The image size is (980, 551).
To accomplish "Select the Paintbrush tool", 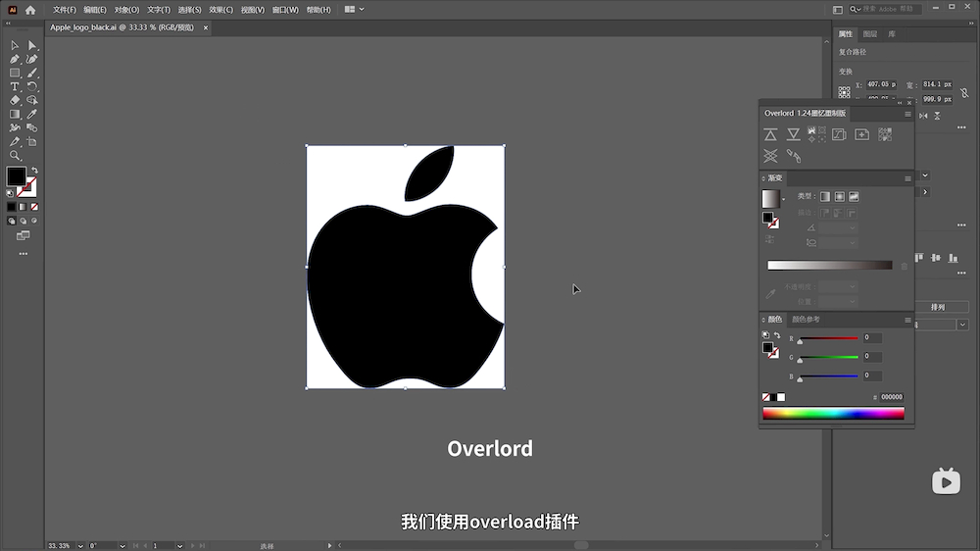I will pyautogui.click(x=32, y=73).
